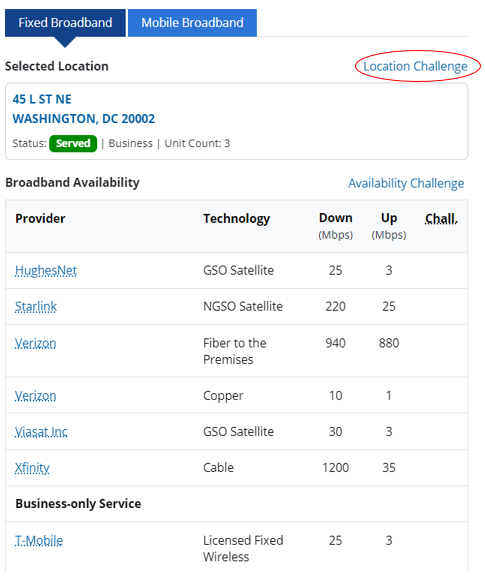The width and height of the screenshot is (485, 588).
Task: Switch to the Mobile Broadband tab
Action: tap(192, 23)
